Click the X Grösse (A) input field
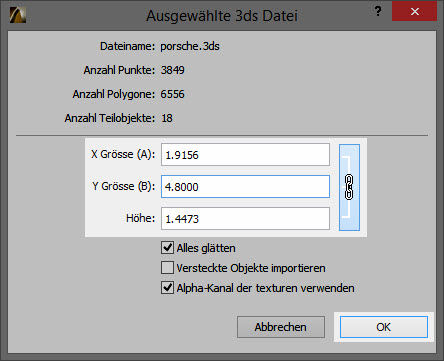Image resolution: width=444 pixels, height=361 pixels. pyautogui.click(x=245, y=155)
